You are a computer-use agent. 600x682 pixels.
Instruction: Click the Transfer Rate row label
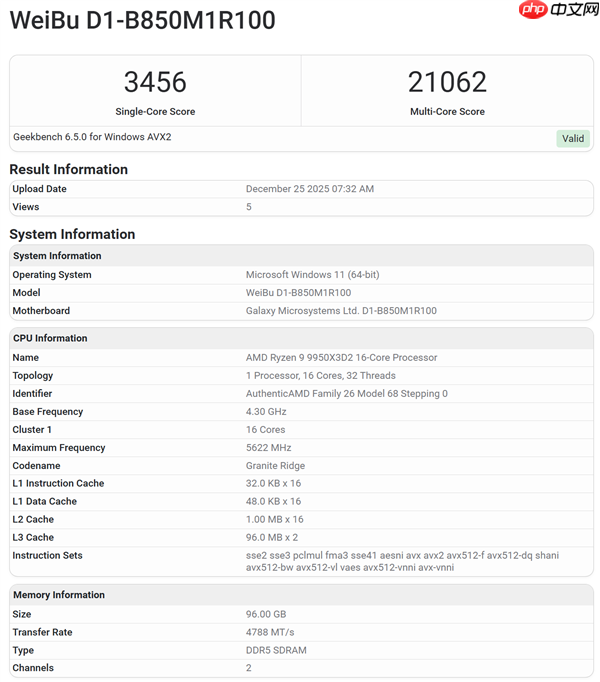pos(42,632)
